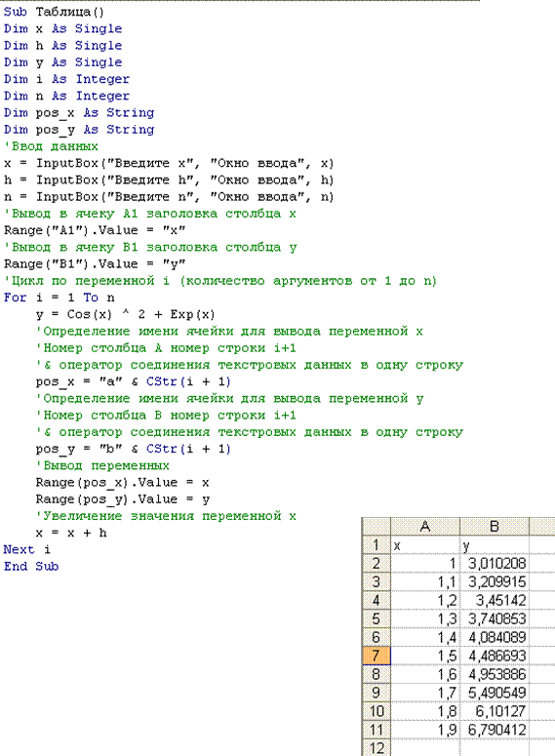Viewport: 555px width, 756px height.
Task: Click the line 'x = x + h'
Action: click(71, 533)
